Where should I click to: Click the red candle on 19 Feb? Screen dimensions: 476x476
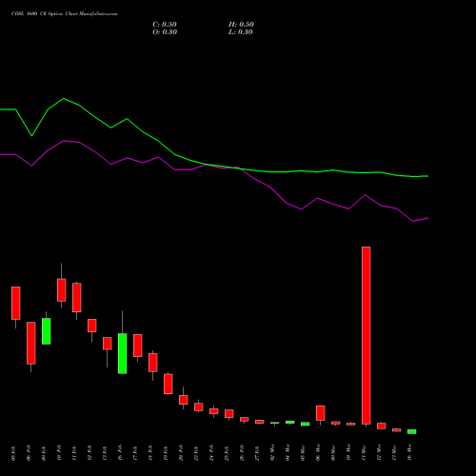(x=169, y=384)
